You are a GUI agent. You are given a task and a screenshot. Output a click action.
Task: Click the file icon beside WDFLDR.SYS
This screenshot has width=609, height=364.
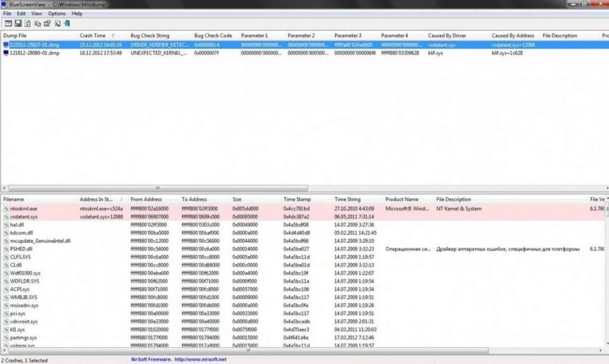[x=6, y=282]
